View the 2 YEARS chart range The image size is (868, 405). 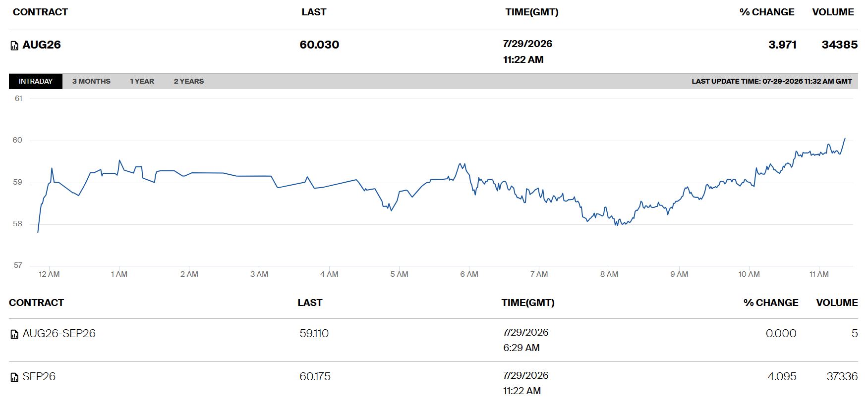pyautogui.click(x=189, y=81)
